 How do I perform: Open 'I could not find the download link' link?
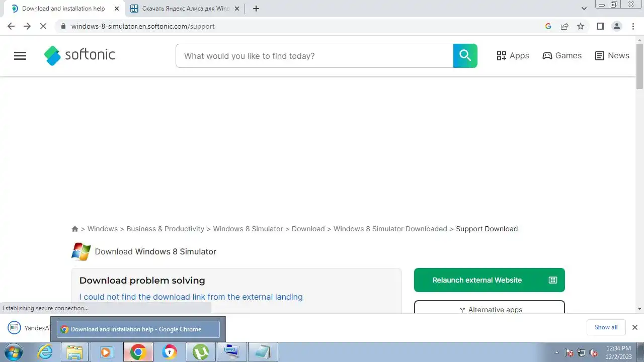(x=191, y=297)
